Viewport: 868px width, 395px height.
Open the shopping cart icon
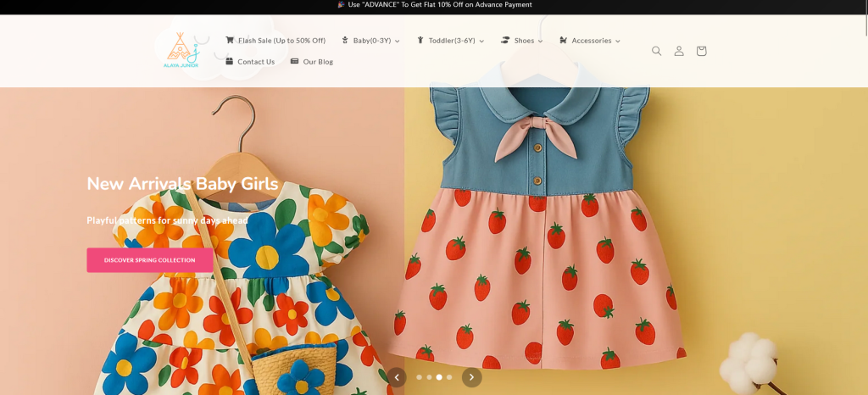coord(701,51)
